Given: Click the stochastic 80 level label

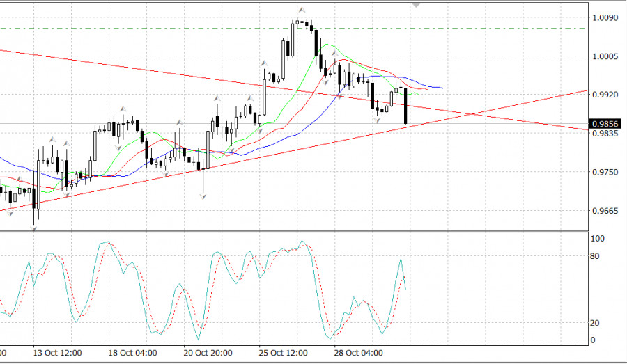Looking at the screenshot, I should click(596, 256).
